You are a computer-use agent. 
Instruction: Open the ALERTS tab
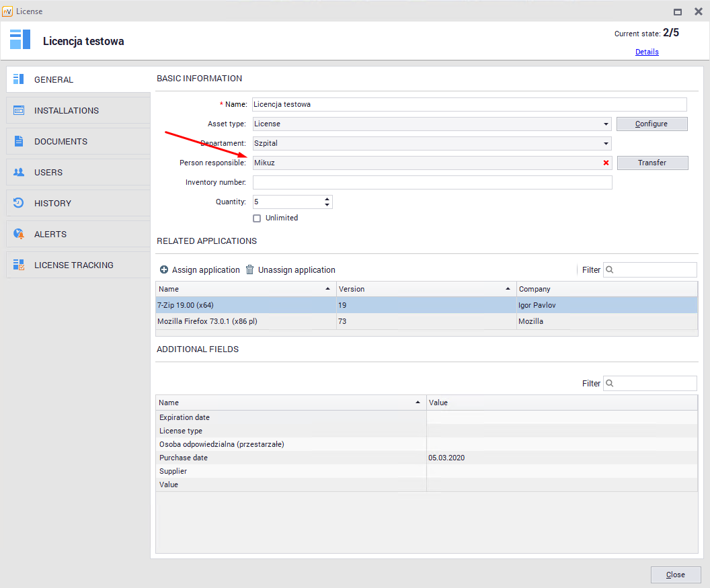tap(78, 234)
